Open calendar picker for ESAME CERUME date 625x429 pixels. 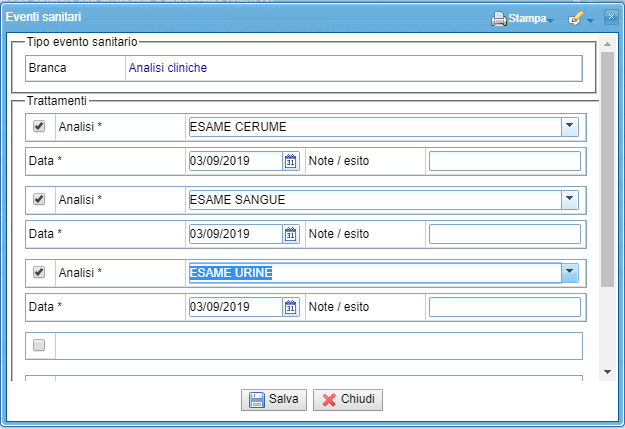pos(291,161)
